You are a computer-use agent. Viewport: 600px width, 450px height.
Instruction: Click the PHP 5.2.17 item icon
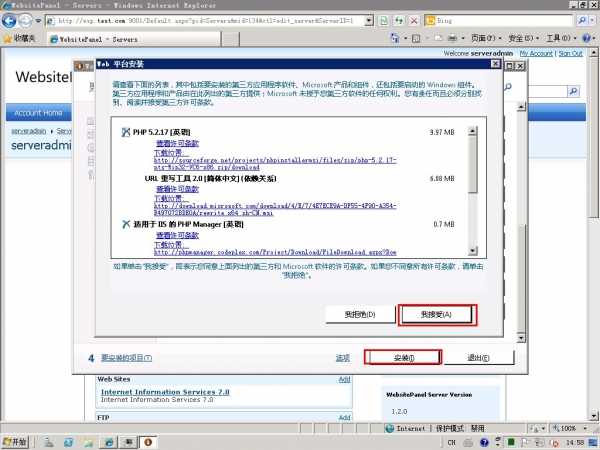point(126,132)
